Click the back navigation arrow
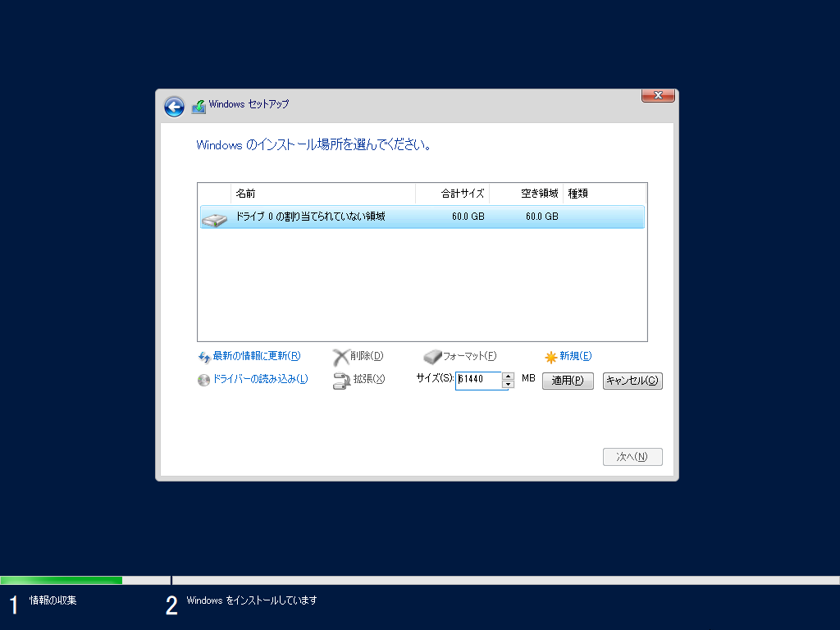The height and width of the screenshot is (630, 840). (x=174, y=107)
